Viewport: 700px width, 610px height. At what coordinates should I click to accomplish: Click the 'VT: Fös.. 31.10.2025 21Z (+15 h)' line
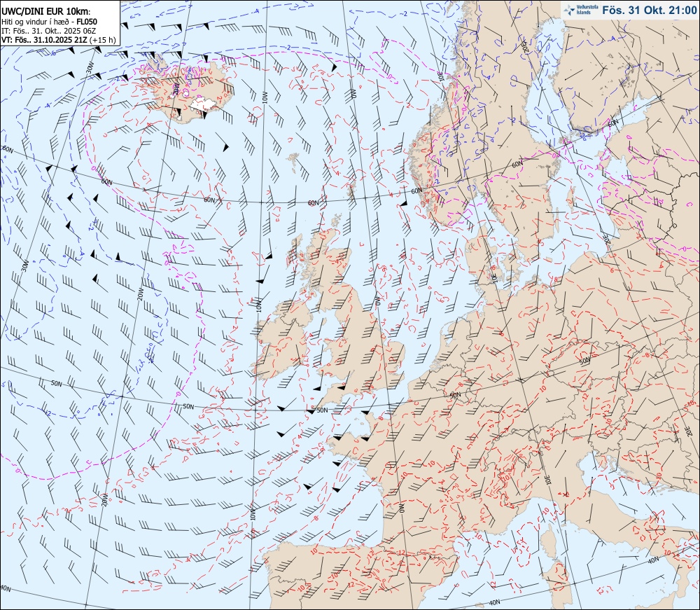pos(59,40)
